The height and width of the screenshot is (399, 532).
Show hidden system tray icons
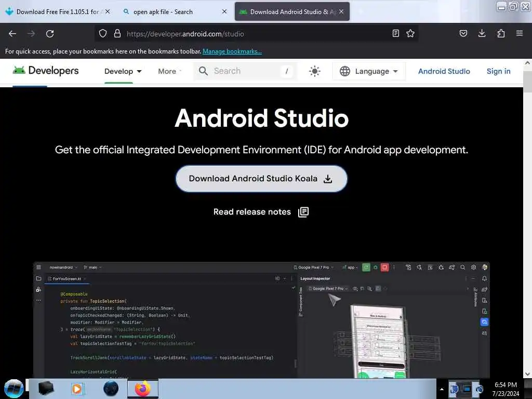pyautogui.click(x=442, y=389)
